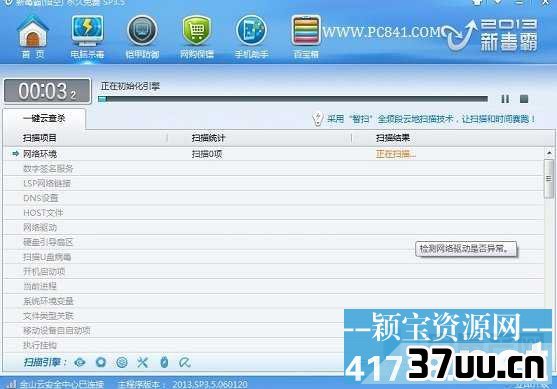This screenshot has width=557, height=389.
Task: Click the 扫描结果 column header
Action: click(x=393, y=138)
